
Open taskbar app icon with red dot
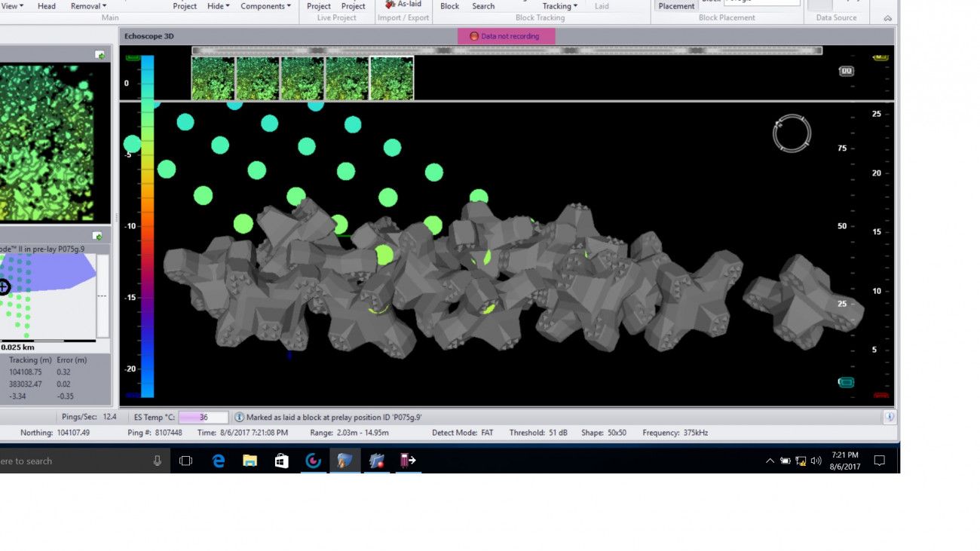tap(376, 461)
